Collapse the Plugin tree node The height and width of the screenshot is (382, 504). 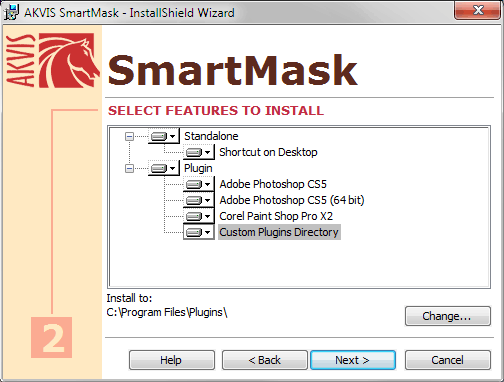point(129,168)
